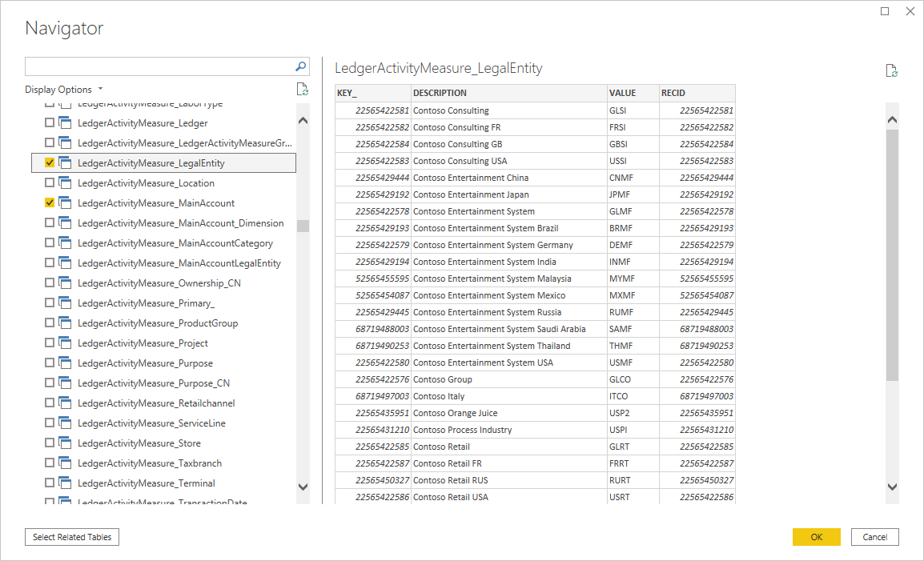Click the DESCRIPTION column header

pos(509,93)
